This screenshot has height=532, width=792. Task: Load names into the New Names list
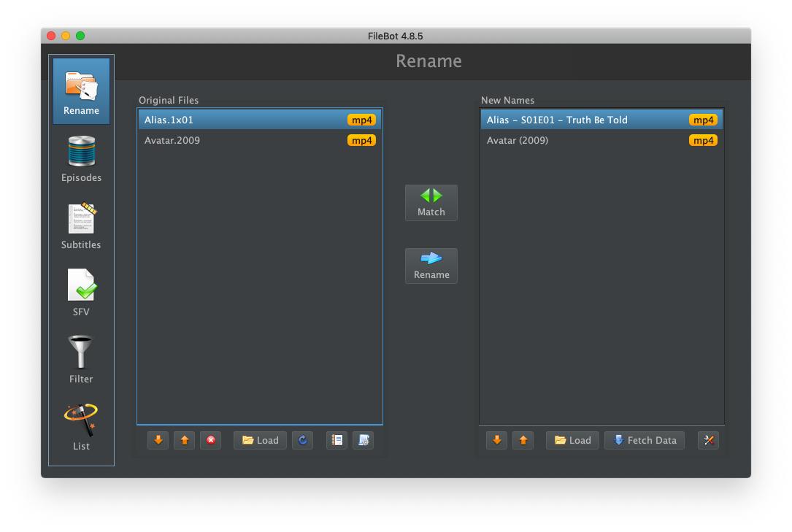tap(573, 440)
